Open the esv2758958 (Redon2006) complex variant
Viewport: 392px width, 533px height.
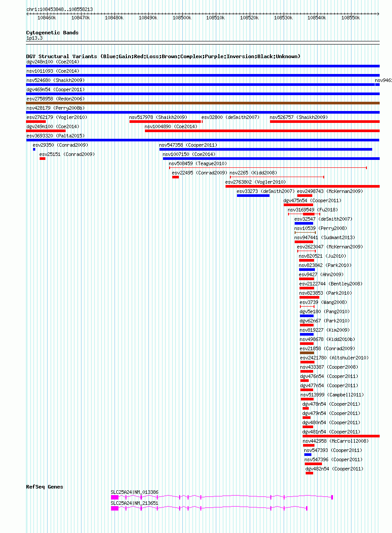click(203, 103)
